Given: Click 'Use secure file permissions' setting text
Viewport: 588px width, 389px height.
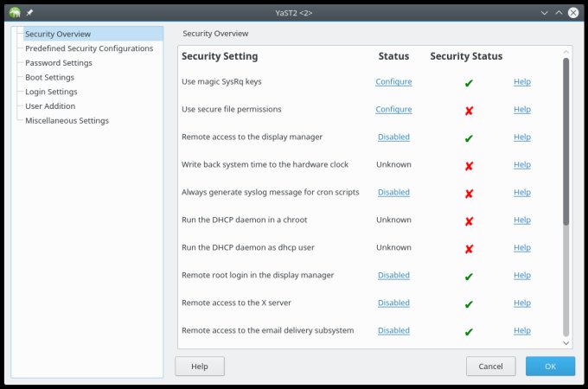Looking at the screenshot, I should 232,109.
